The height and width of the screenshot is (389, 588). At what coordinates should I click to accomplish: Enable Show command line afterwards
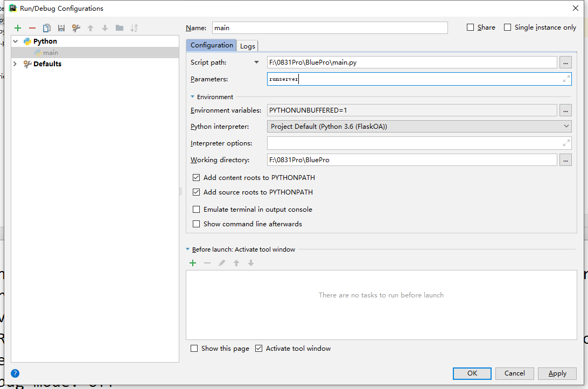click(x=196, y=224)
